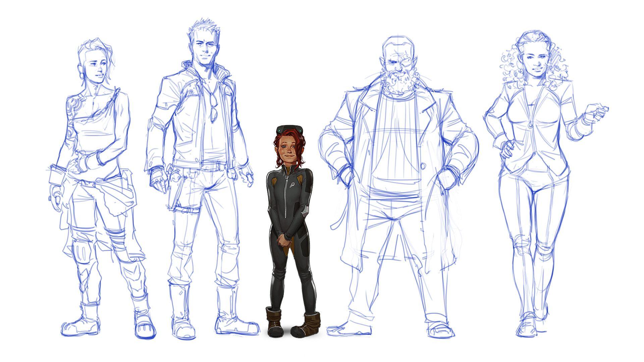Click the goggles on red-haired girl's head
The height and width of the screenshot is (362, 644).
tap(289, 129)
